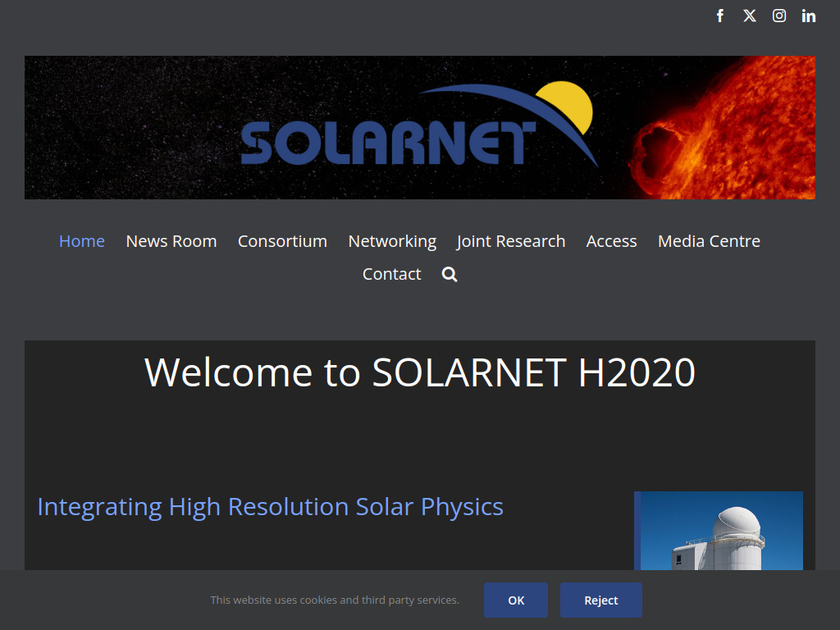Open the Media Centre menu entry
The width and height of the screenshot is (840, 630).
coord(709,240)
